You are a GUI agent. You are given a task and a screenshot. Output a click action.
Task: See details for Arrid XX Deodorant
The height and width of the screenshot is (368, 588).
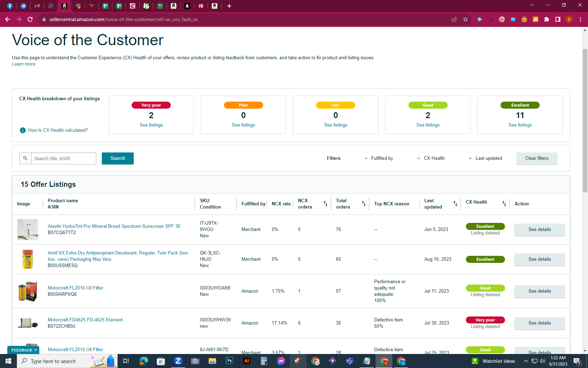tap(539, 259)
